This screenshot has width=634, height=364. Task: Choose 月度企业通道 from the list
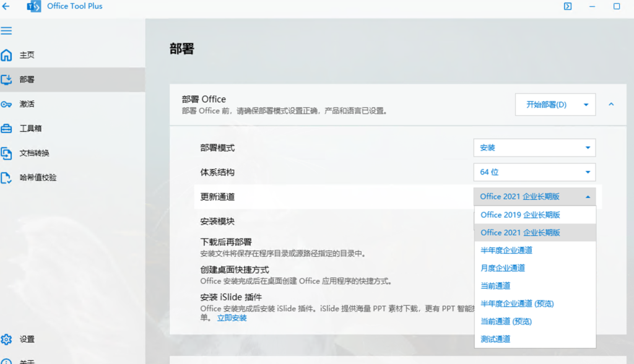point(503,268)
